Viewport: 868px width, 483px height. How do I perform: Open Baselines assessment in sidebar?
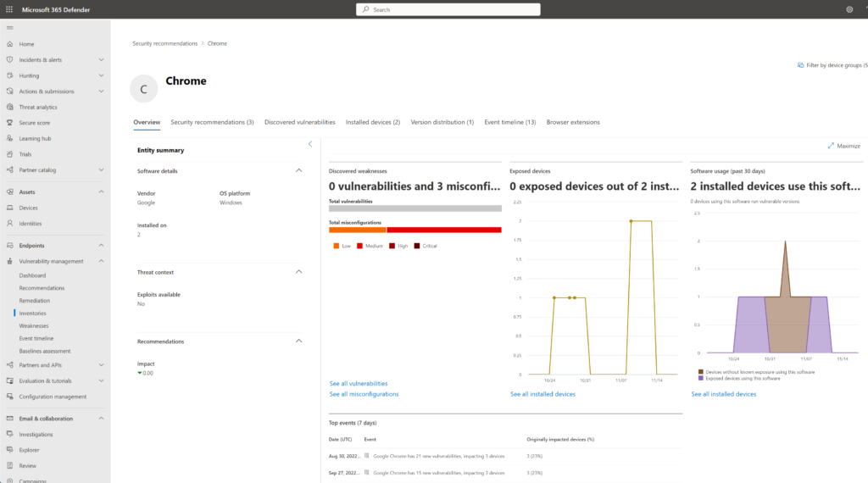click(45, 351)
